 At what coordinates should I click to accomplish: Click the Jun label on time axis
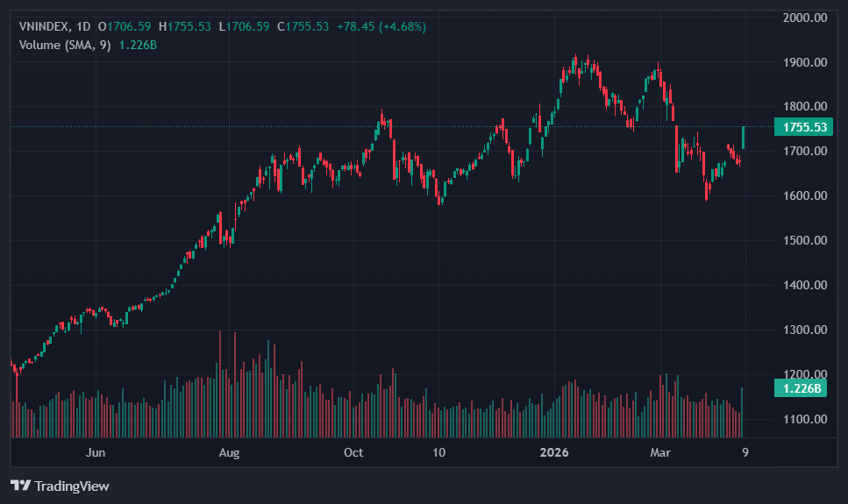pos(96,453)
